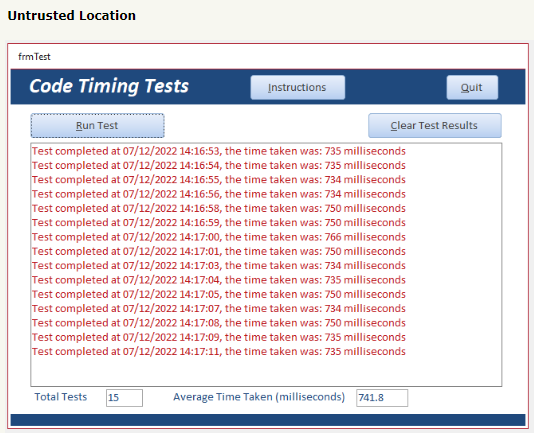Image resolution: width=534 pixels, height=433 pixels.
Task: Select the Total Tests field
Action: pyautogui.click(x=124, y=398)
